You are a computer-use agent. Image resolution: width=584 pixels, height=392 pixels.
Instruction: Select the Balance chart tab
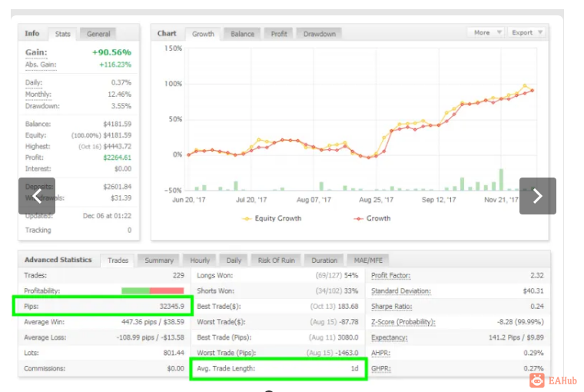click(242, 34)
